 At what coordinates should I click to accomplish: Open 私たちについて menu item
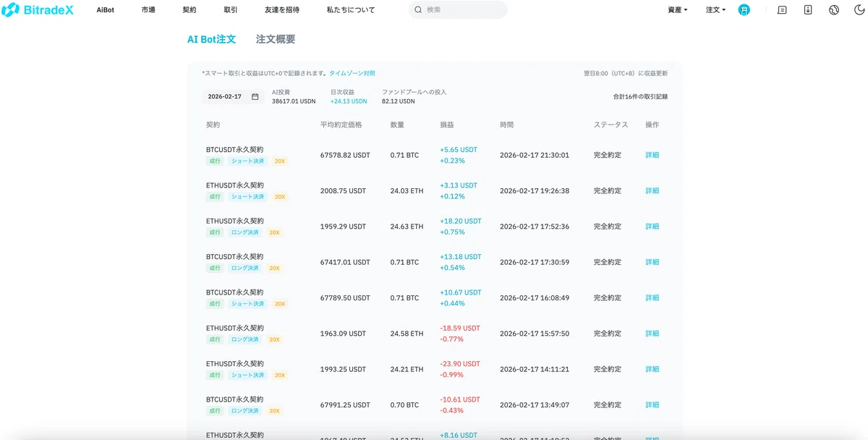coord(351,10)
